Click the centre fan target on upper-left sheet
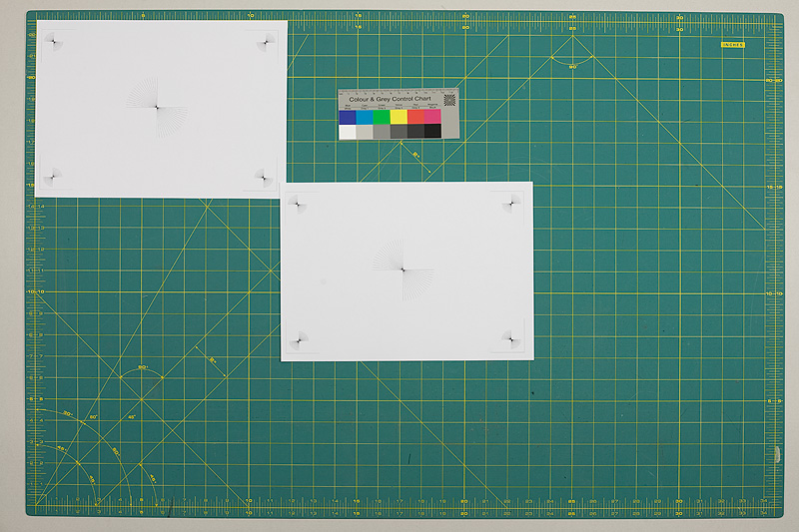The image size is (799, 532). [156, 107]
